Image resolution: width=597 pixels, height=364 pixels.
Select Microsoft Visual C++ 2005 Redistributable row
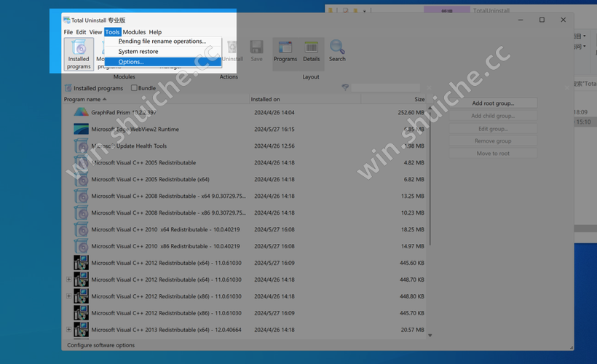coord(244,162)
